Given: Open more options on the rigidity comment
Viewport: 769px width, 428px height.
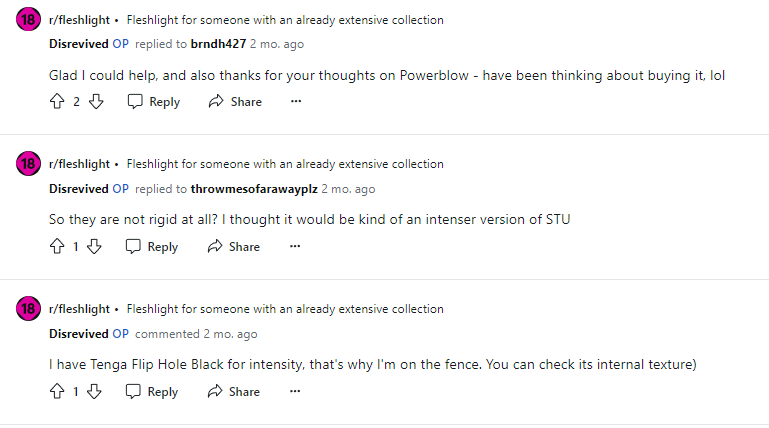Looking at the screenshot, I should [295, 247].
